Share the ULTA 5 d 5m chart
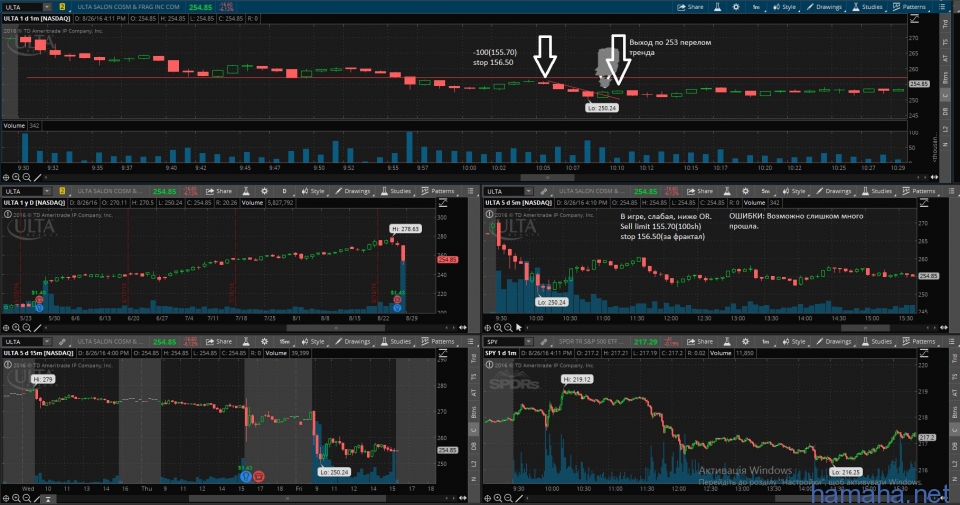 click(700, 191)
